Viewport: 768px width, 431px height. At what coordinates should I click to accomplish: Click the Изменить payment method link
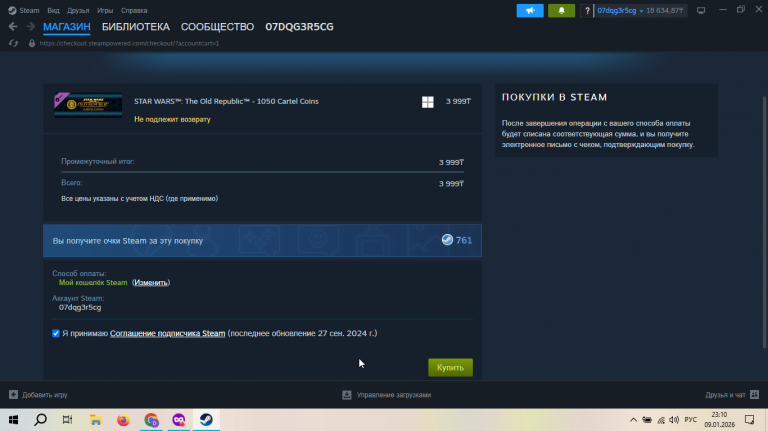click(x=151, y=283)
